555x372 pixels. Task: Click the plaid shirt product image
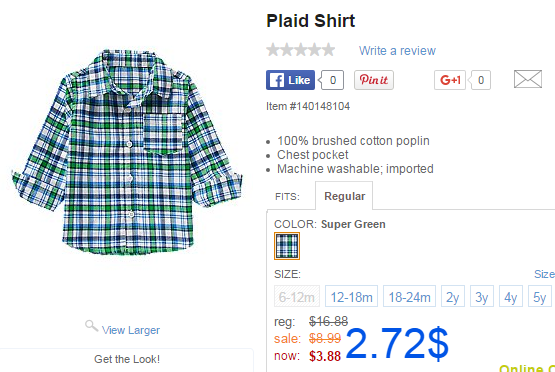(x=127, y=152)
